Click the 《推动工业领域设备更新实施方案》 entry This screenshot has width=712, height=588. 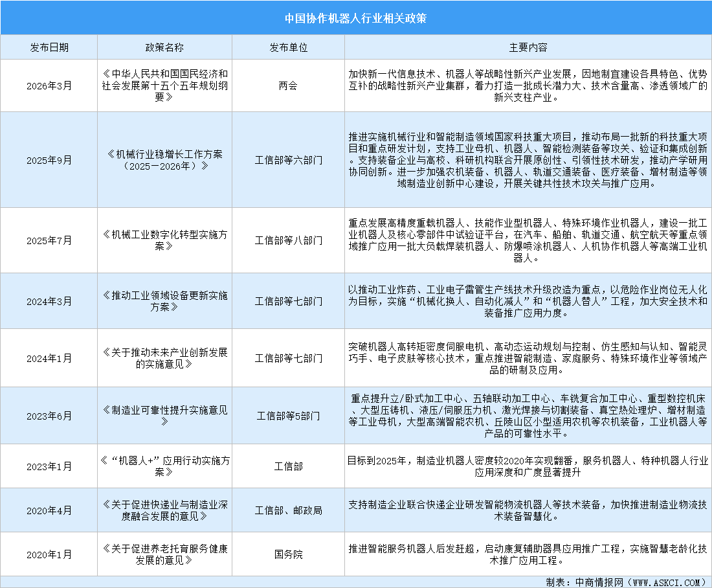tap(164, 300)
